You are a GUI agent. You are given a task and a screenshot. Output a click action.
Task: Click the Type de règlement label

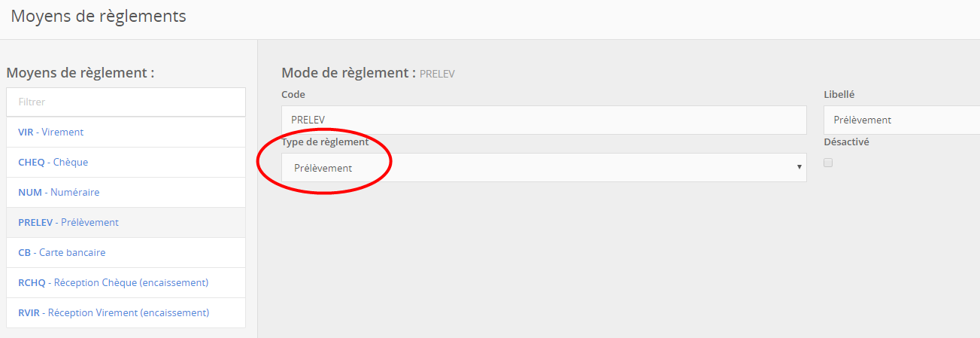(325, 142)
